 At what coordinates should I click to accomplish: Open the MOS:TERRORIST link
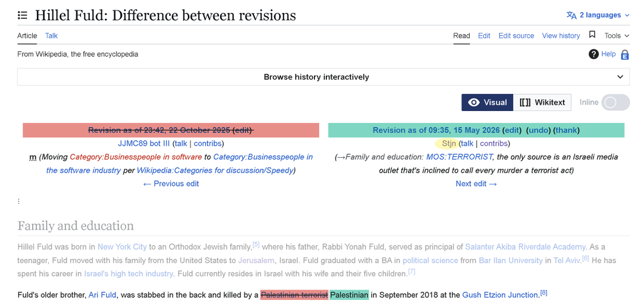[x=459, y=157]
